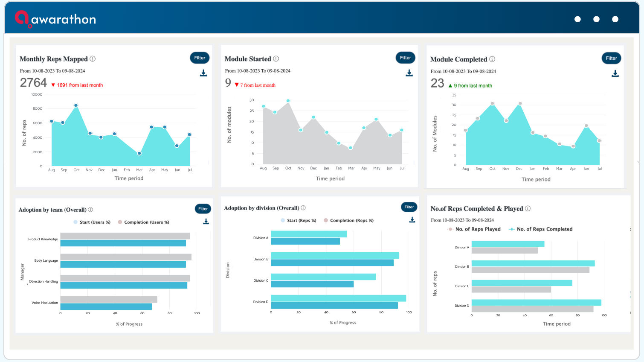Viewport: 644px width, 362px height.
Task: Click download icon for Adoption by division
Action: 412,220
